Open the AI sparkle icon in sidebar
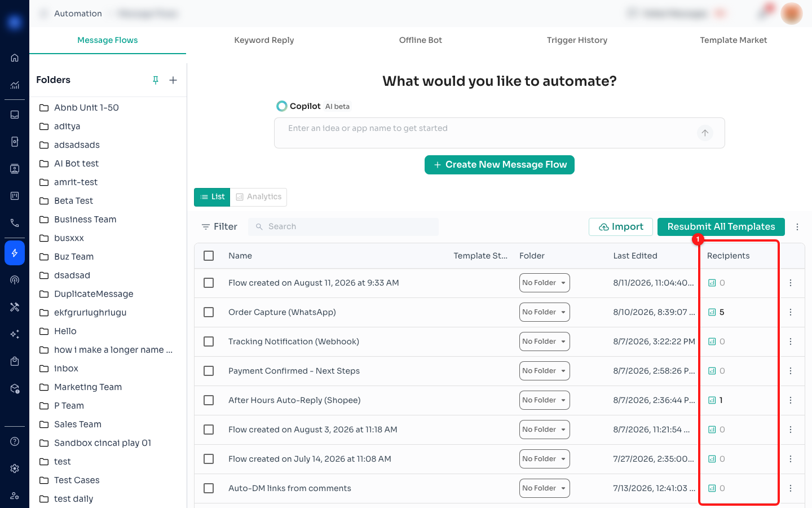The width and height of the screenshot is (812, 508). click(15, 334)
